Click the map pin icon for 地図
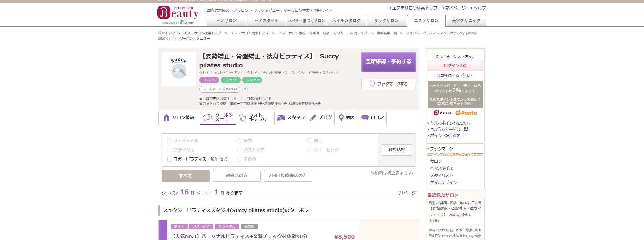This screenshot has width=644, height=240. (x=341, y=118)
